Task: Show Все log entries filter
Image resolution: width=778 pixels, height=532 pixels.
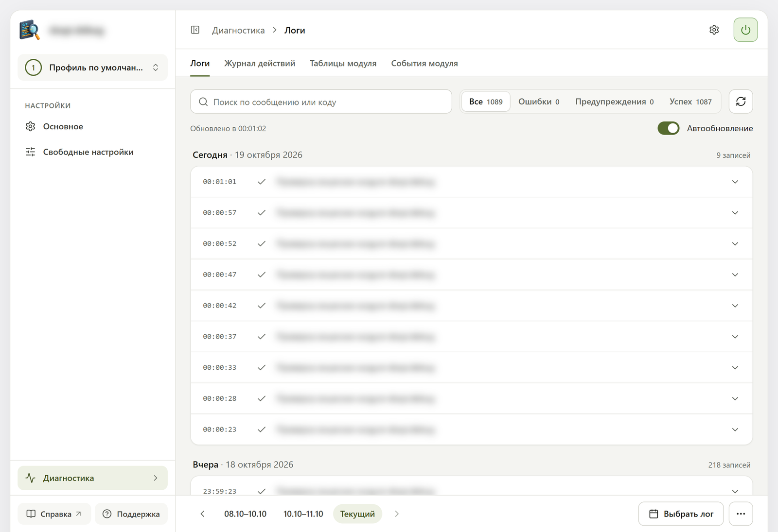Action: pyautogui.click(x=486, y=102)
